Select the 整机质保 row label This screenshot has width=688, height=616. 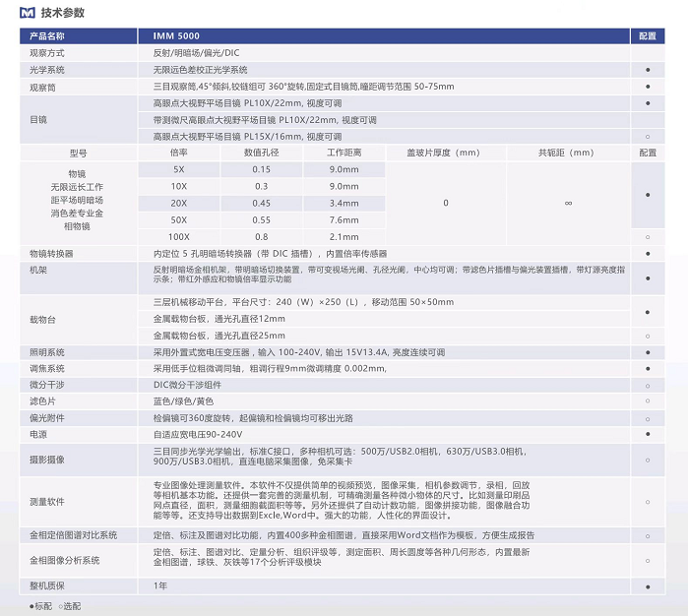coord(47,585)
